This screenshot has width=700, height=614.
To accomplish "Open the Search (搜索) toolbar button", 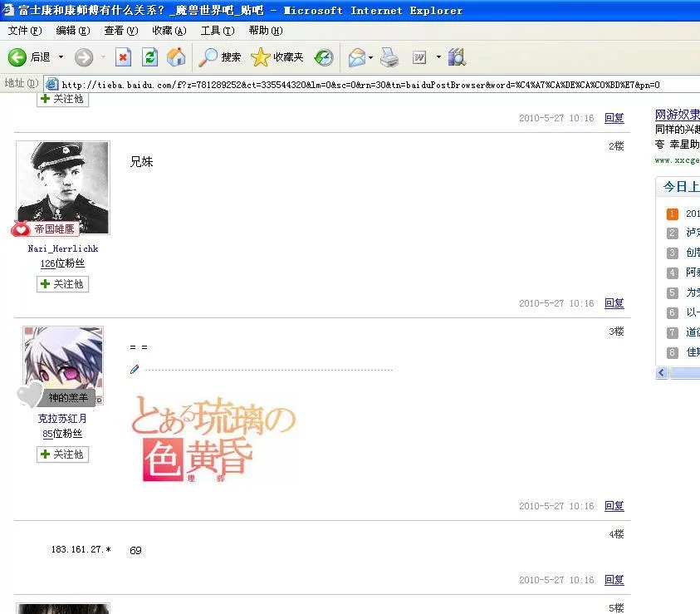I will point(220,57).
